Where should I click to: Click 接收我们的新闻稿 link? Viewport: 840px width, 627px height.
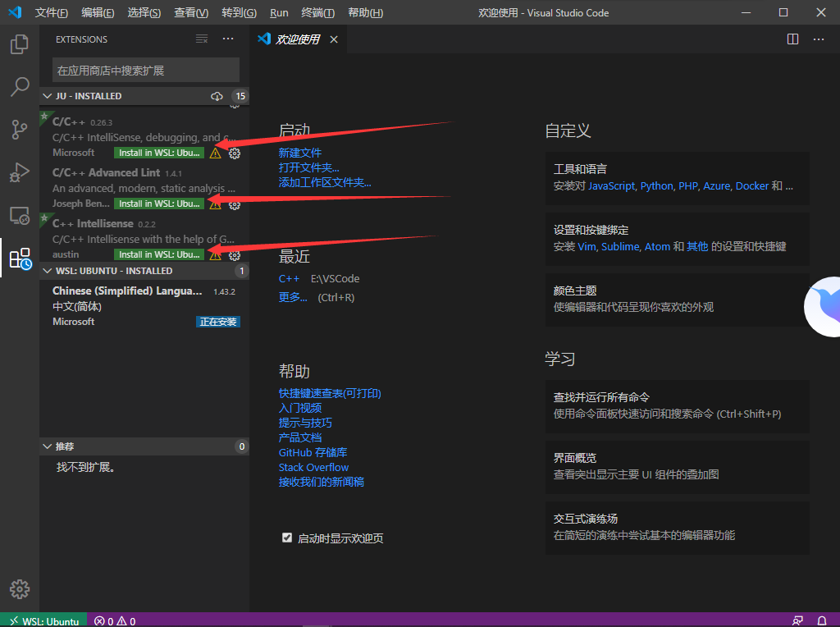pos(322,482)
